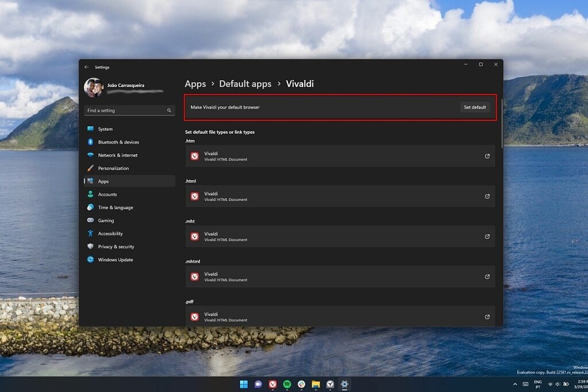
Task: Click the touch keyboard icon in system tray
Action: pos(525,384)
